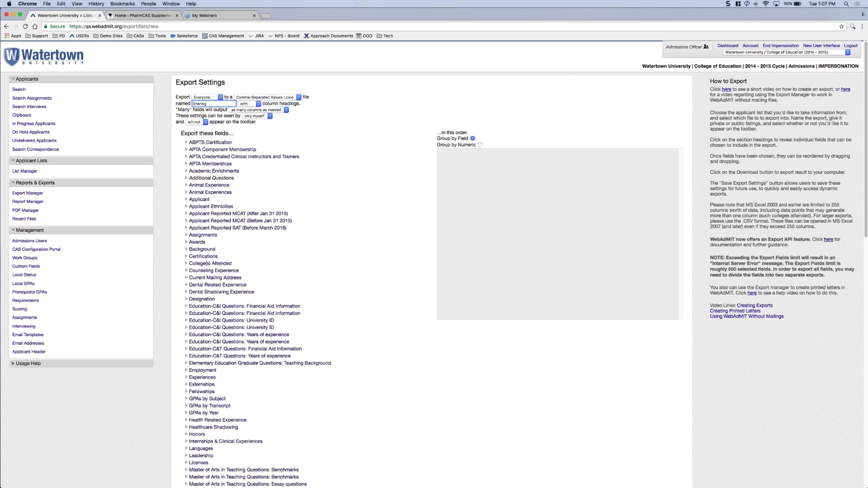Click the Watertown University logo
868x488 pixels.
click(44, 57)
